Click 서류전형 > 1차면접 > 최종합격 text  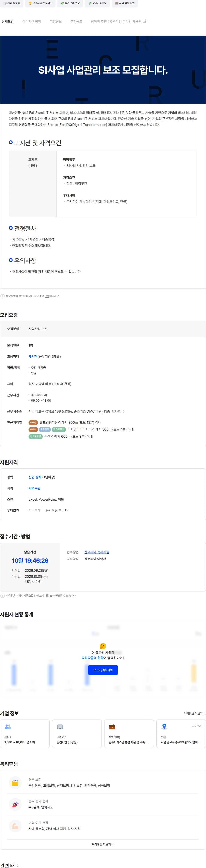coord(33,239)
